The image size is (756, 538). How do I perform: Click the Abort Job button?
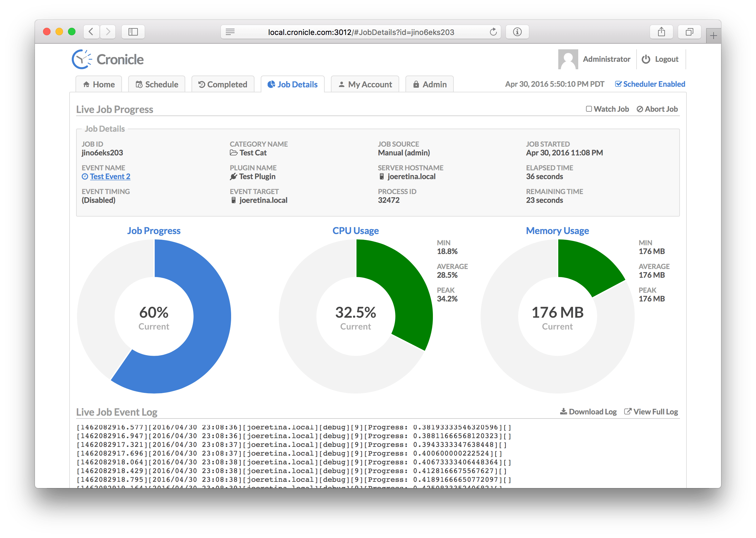(657, 109)
